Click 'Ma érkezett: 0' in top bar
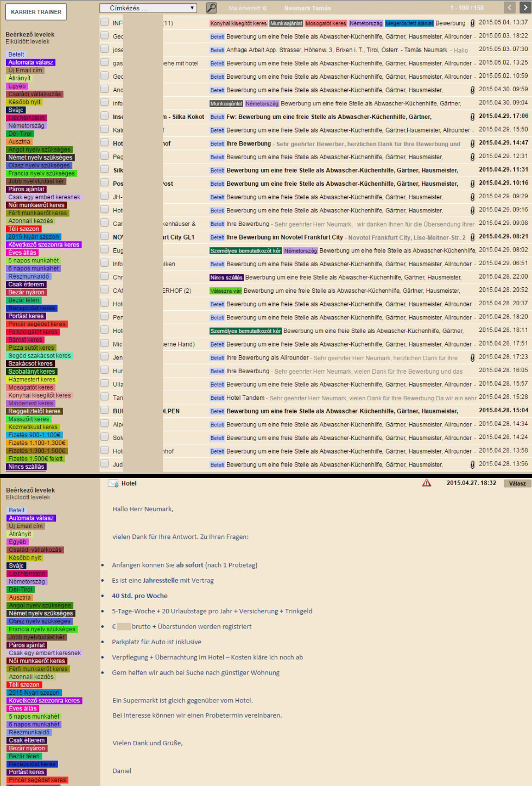The height and width of the screenshot is (786, 532). pyautogui.click(x=248, y=8)
